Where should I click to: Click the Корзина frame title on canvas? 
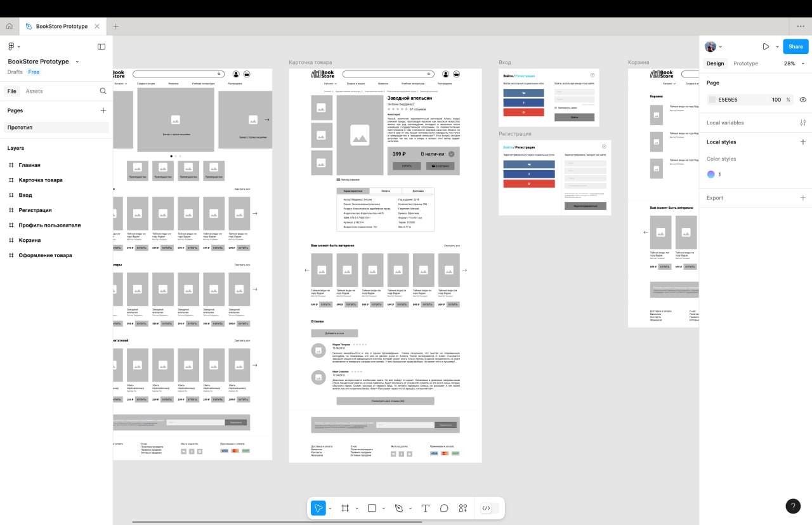638,62
